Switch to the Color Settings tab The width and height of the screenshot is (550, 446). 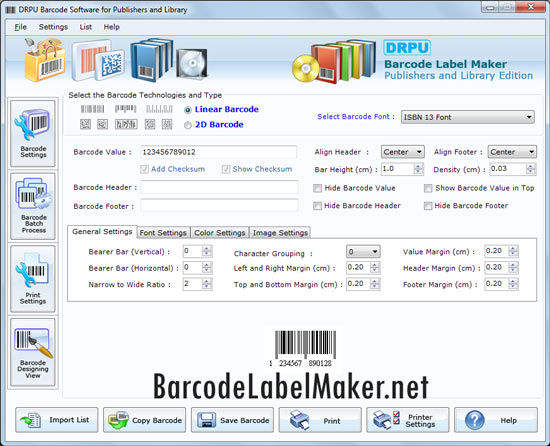220,233
